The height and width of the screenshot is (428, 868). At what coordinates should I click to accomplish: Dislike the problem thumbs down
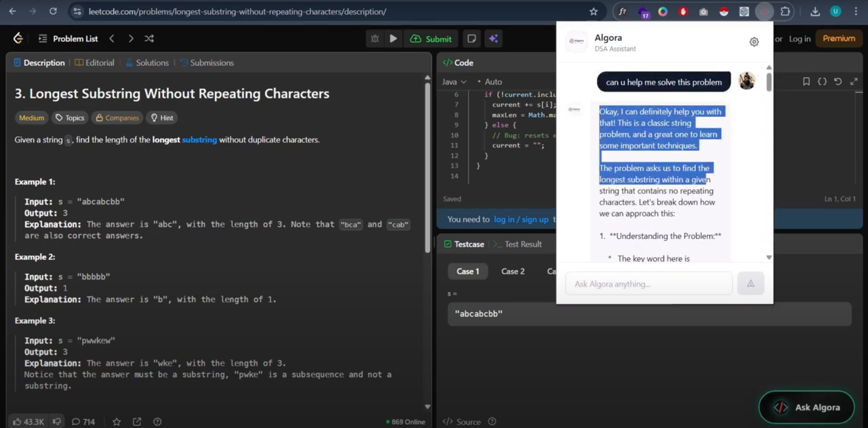tap(57, 422)
